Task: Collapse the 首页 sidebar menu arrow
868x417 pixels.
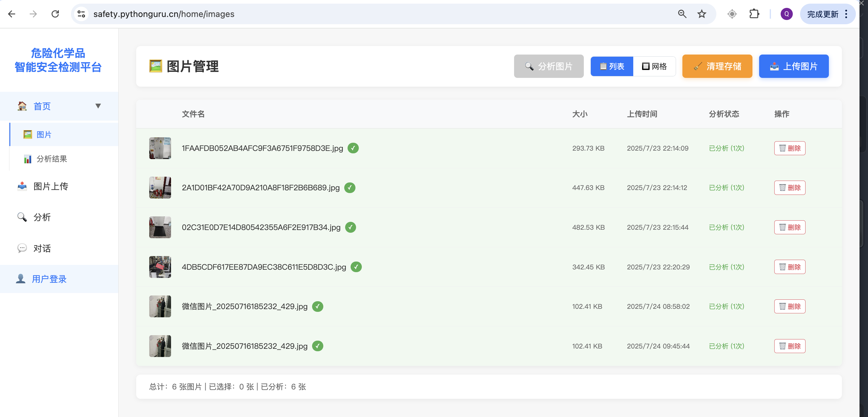Action: pos(98,106)
